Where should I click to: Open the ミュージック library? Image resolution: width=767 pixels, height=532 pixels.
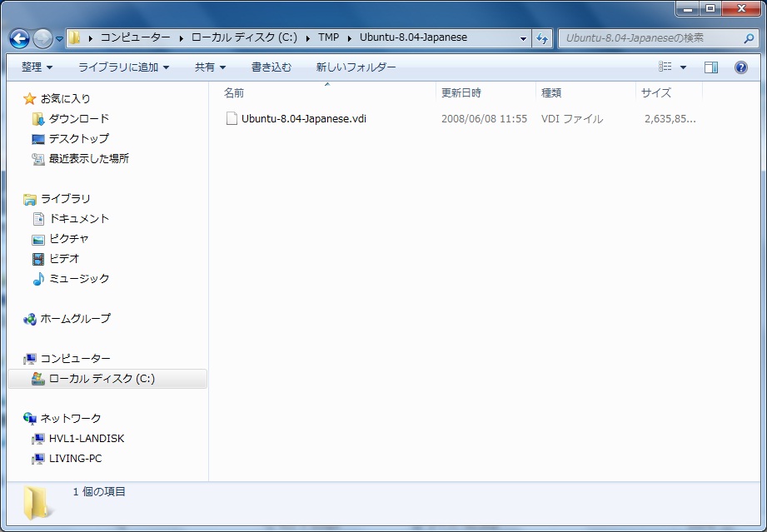click(x=79, y=279)
